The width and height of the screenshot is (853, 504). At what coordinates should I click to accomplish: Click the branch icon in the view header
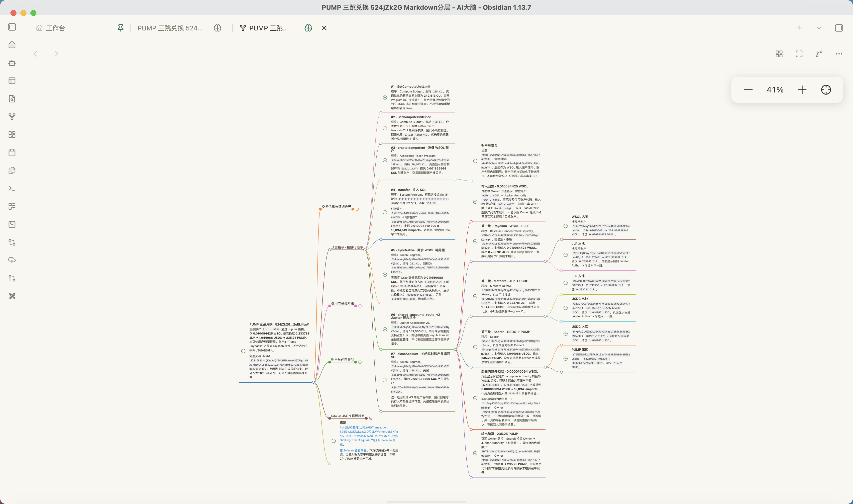tap(819, 54)
